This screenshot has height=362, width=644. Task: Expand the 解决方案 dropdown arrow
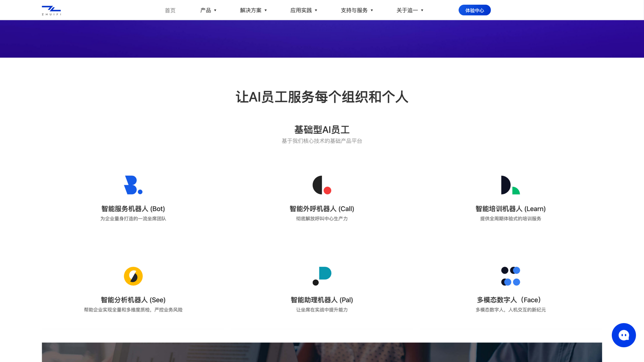(x=266, y=10)
